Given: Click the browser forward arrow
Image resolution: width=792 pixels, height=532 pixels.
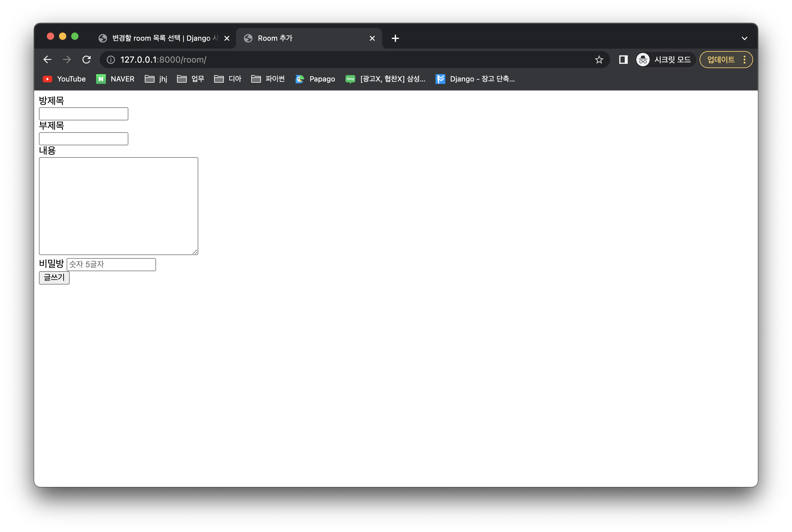Looking at the screenshot, I should point(67,60).
